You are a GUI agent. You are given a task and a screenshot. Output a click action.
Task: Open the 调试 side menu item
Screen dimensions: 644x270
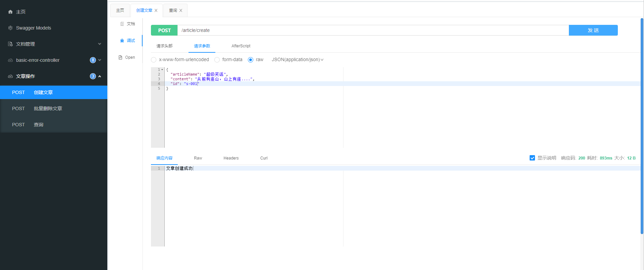[127, 41]
